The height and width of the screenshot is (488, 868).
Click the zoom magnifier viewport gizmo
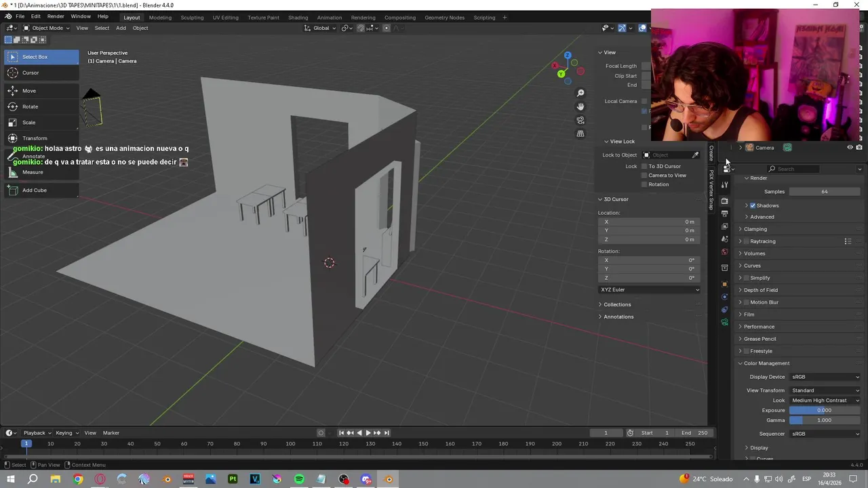(580, 93)
